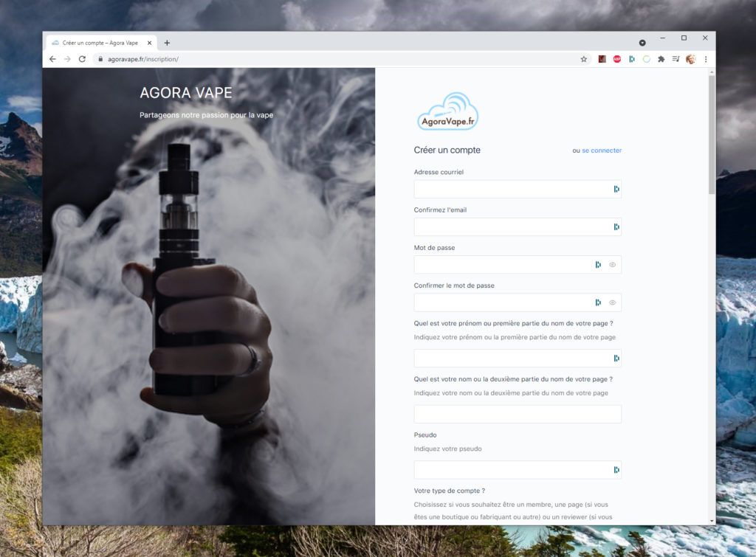Focus the Confirmer le mot de passe field

click(x=518, y=302)
